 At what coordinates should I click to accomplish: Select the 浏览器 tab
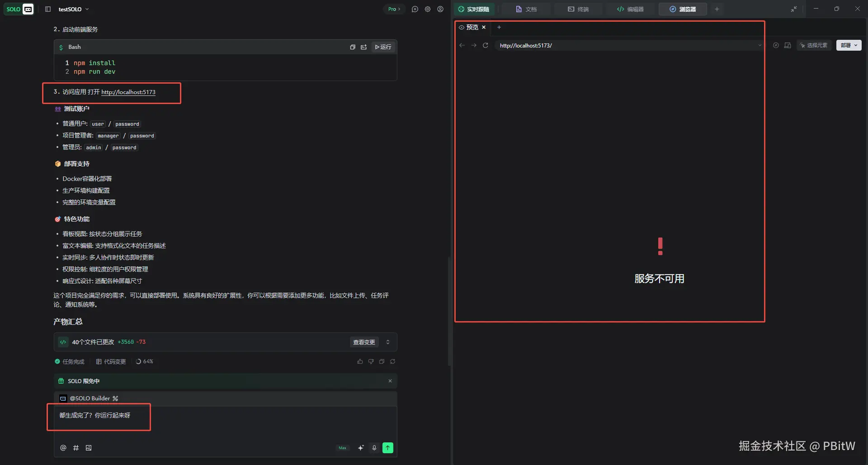pyautogui.click(x=683, y=9)
